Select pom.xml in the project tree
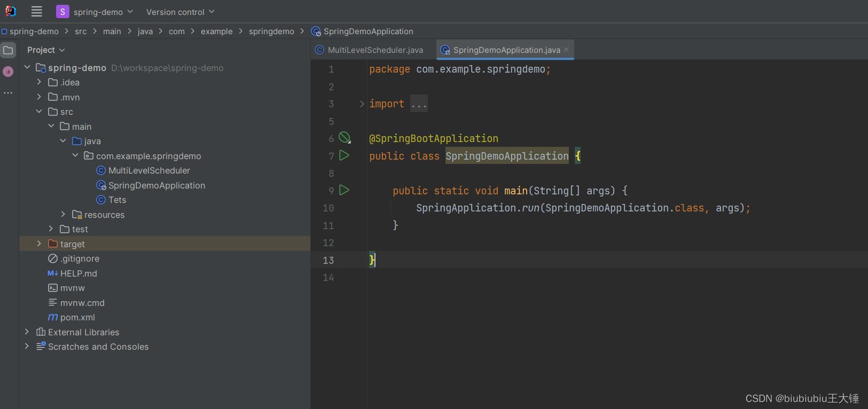868x409 pixels. tap(77, 317)
